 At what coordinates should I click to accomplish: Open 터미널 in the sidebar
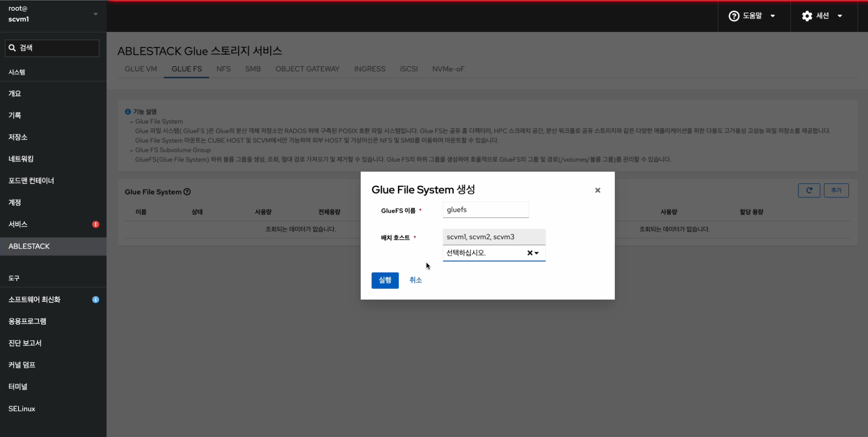(x=18, y=386)
